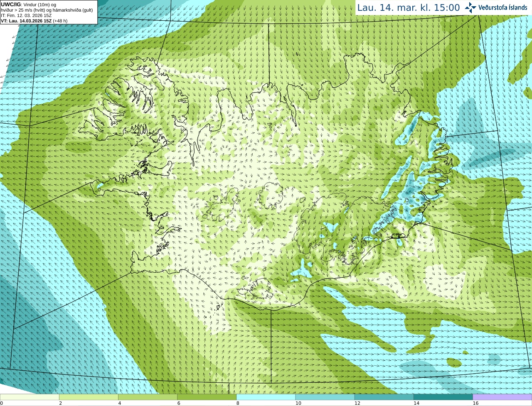Click the scale label 10
The image size is (532, 406).
click(298, 403)
